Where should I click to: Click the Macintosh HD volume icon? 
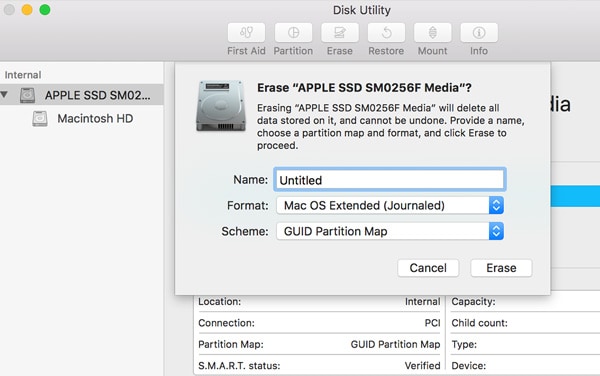40,119
